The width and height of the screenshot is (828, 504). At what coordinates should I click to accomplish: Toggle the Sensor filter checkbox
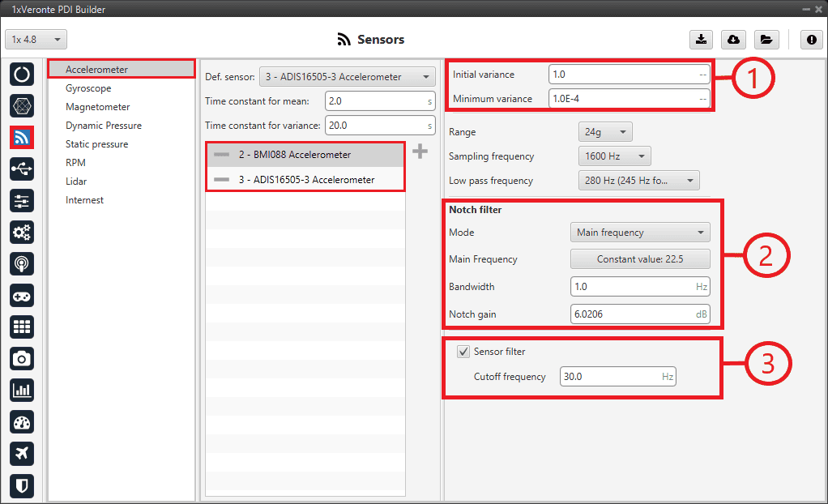point(463,352)
